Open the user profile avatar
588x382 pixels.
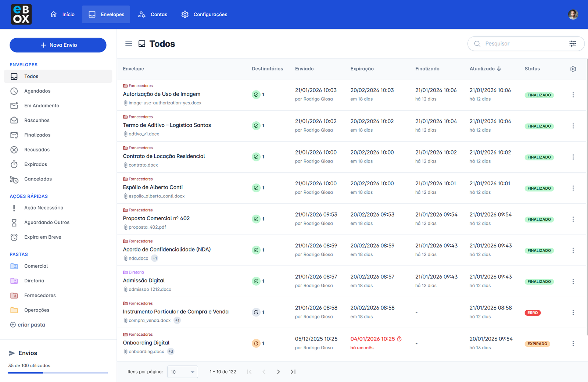[573, 14]
